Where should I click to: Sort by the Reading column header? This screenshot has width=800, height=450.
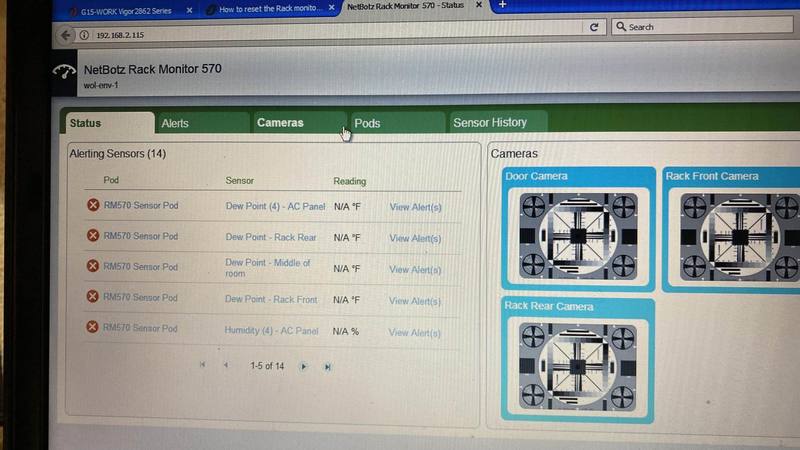(x=349, y=181)
